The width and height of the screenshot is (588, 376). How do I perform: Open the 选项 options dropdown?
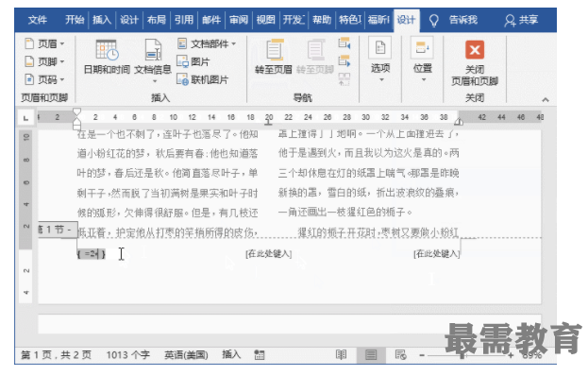pos(380,59)
